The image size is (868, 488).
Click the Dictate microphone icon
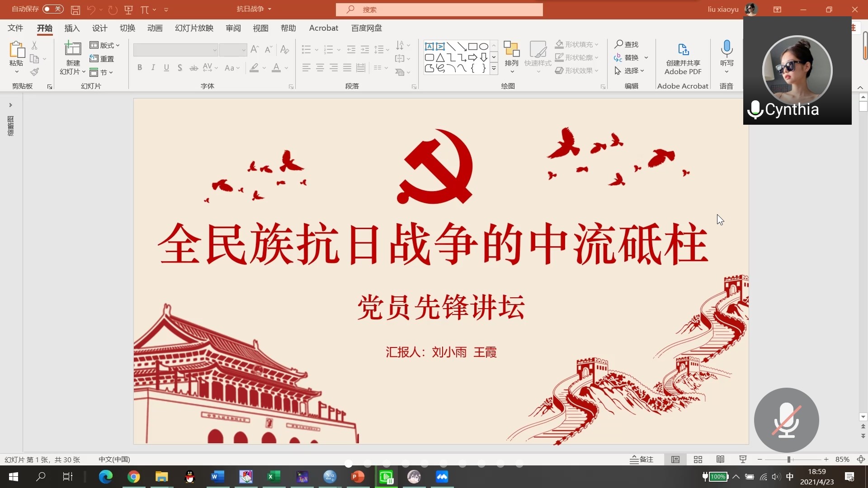point(726,47)
